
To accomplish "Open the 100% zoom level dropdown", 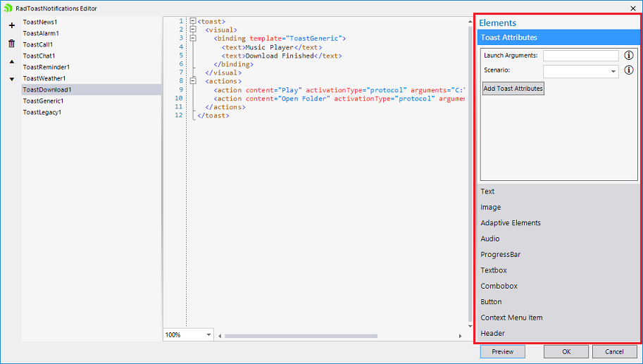I will [x=208, y=335].
